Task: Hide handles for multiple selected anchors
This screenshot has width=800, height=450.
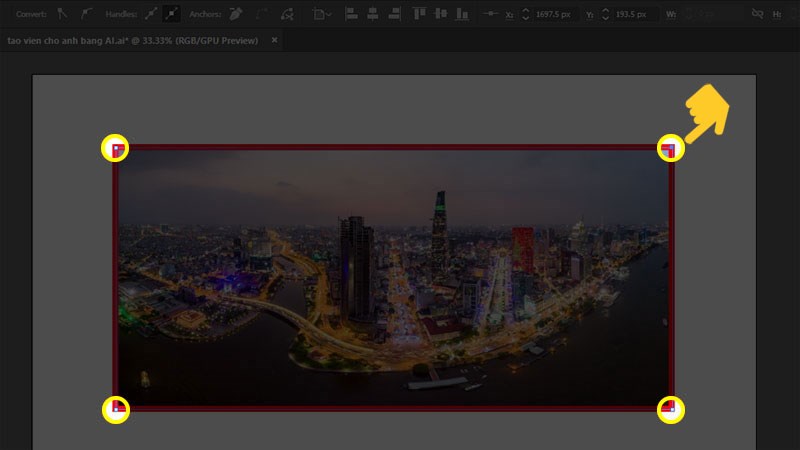Action: point(172,14)
